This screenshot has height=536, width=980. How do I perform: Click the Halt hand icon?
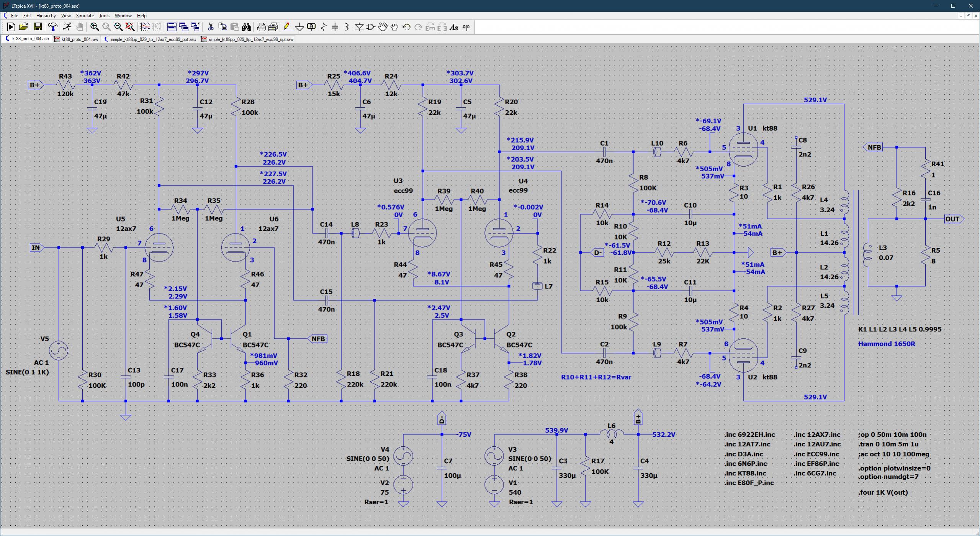79,27
